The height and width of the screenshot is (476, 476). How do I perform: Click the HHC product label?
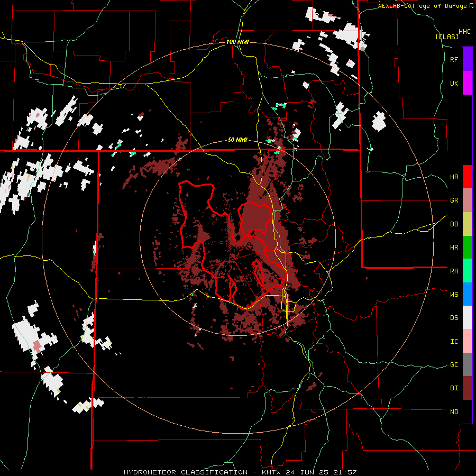pos(465,32)
